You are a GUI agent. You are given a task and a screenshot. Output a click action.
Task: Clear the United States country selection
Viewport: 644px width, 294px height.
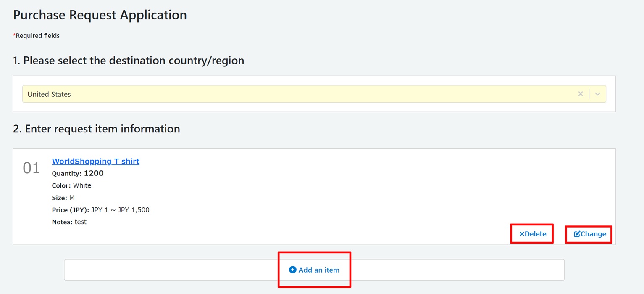(580, 94)
